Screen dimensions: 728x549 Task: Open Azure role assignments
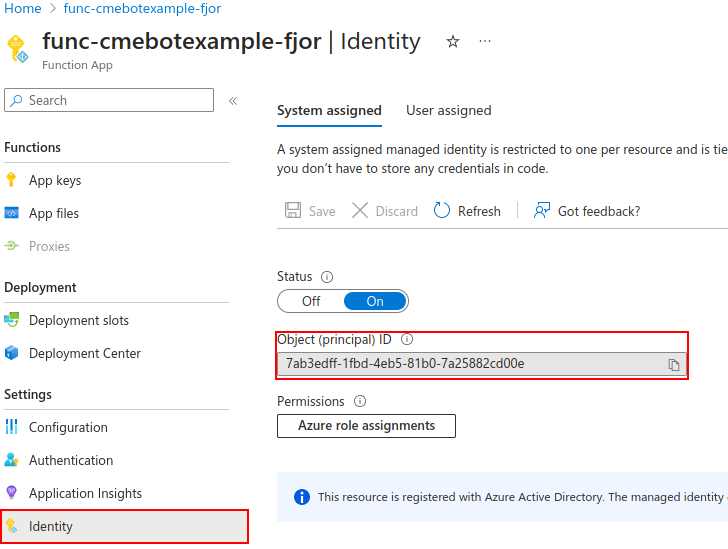pyautogui.click(x=366, y=426)
